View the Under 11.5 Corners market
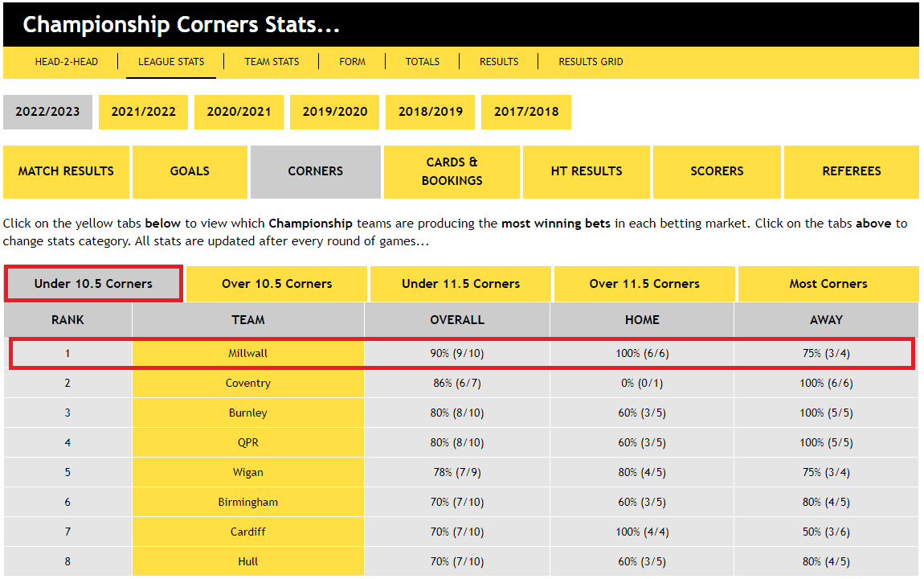This screenshot has width=924, height=579. (460, 283)
